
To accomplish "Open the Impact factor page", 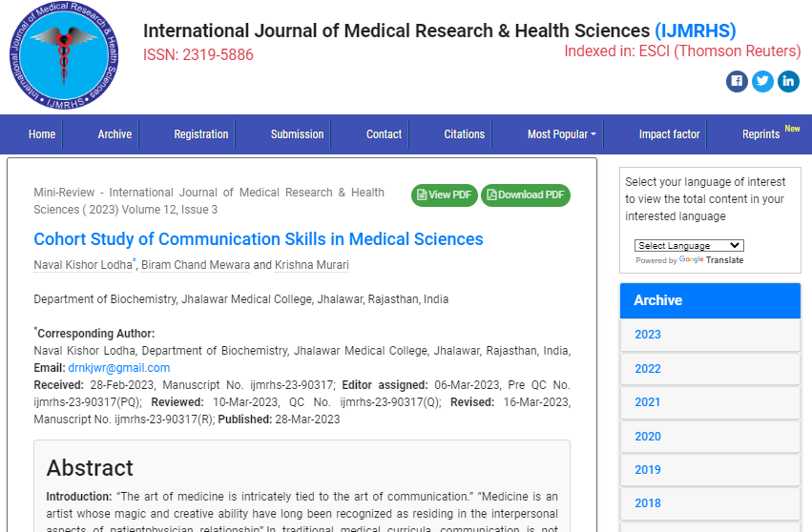I will coord(669,134).
